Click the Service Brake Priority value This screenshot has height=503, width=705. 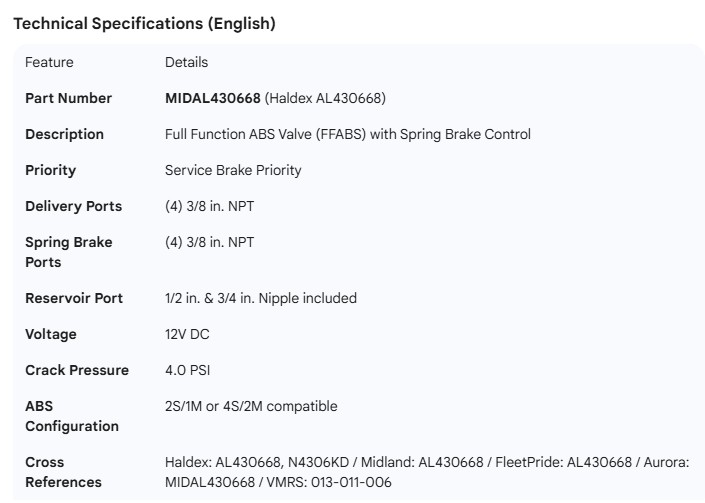tap(233, 170)
